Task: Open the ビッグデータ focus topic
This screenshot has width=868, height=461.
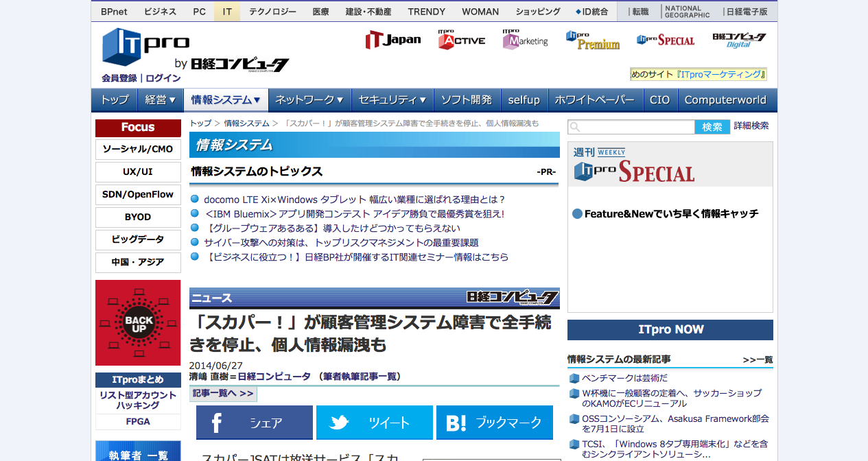Action: (138, 240)
